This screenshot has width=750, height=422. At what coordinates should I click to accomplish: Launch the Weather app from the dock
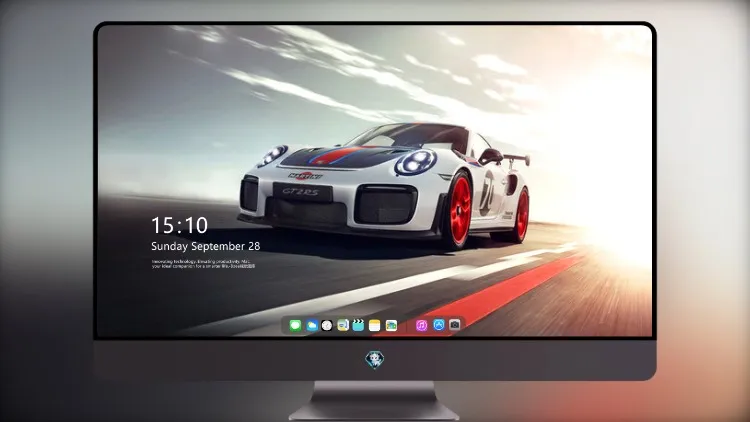[x=311, y=325]
